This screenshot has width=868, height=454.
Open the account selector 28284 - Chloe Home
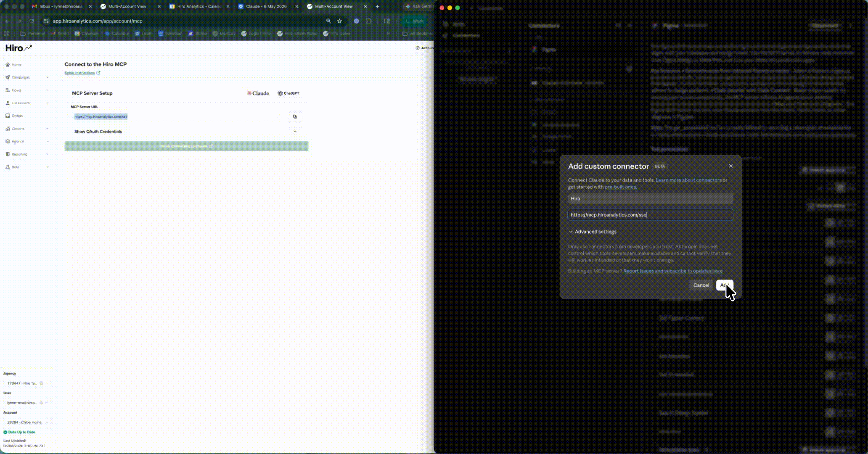[26, 422]
